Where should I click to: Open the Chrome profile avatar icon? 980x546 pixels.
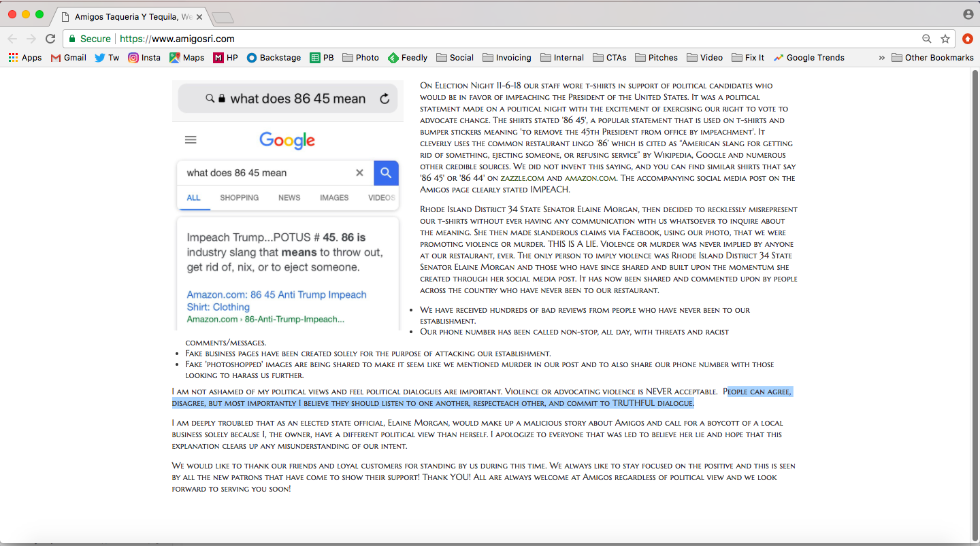coord(968,14)
